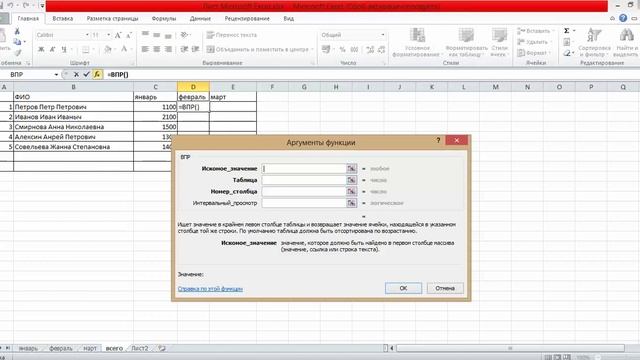This screenshot has width=640, height=360.
Task: Open the Общий number format dropdown
Action: click(x=382, y=35)
